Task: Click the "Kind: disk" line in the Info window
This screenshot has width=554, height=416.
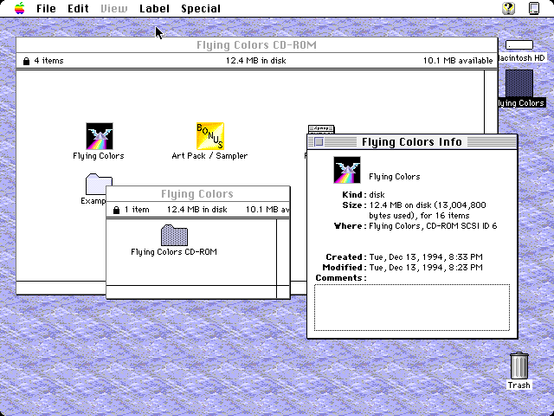Action: coord(364,195)
